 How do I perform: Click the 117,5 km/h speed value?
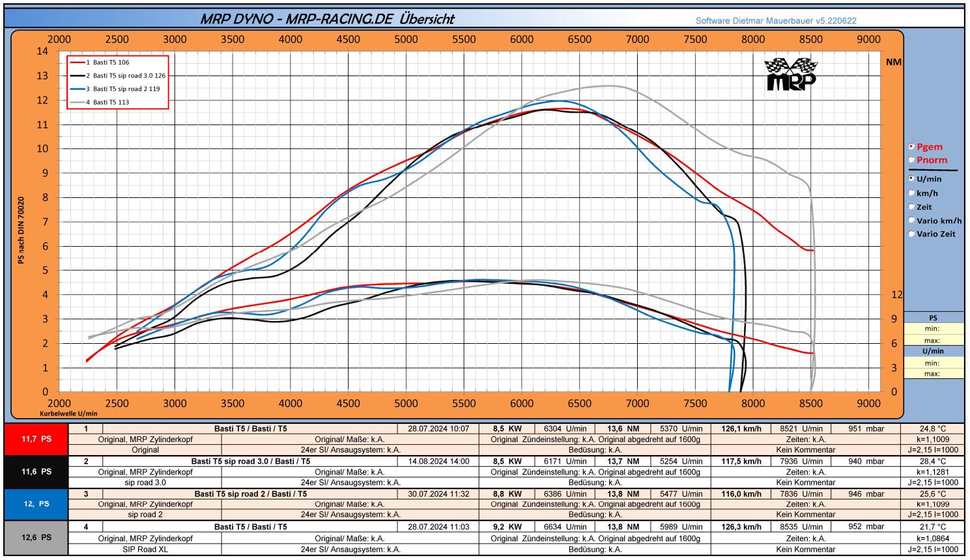click(x=741, y=461)
